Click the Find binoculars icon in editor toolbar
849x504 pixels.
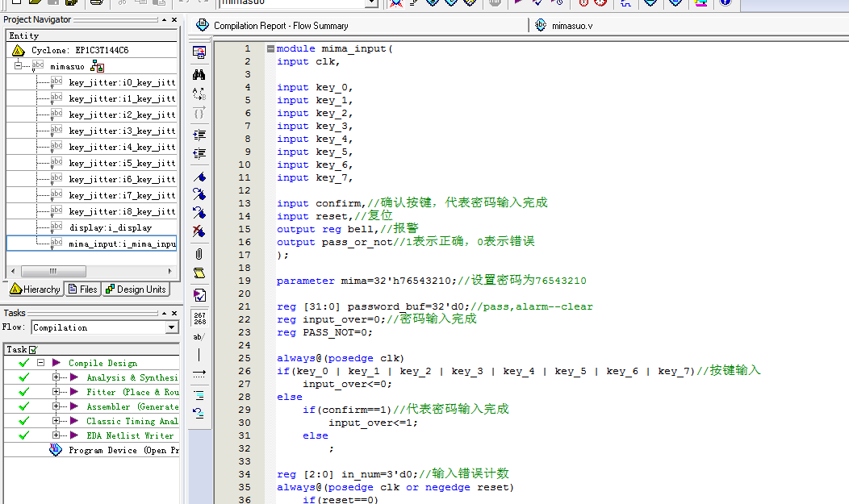[x=199, y=74]
